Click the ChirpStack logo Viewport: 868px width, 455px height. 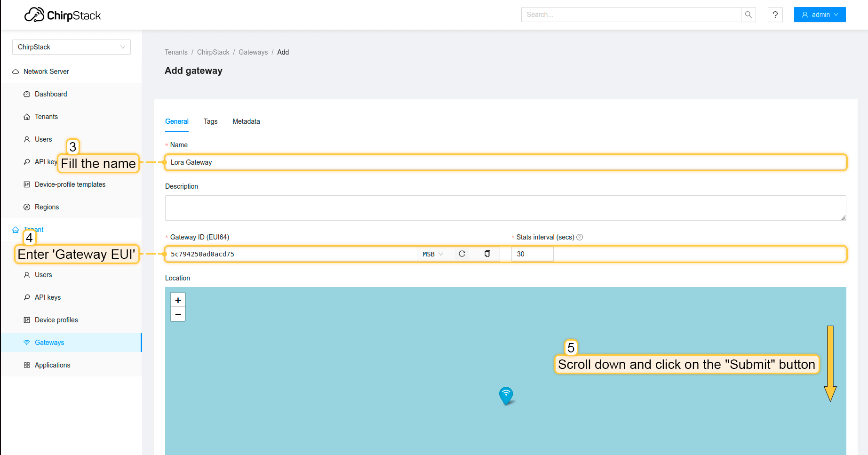point(63,15)
